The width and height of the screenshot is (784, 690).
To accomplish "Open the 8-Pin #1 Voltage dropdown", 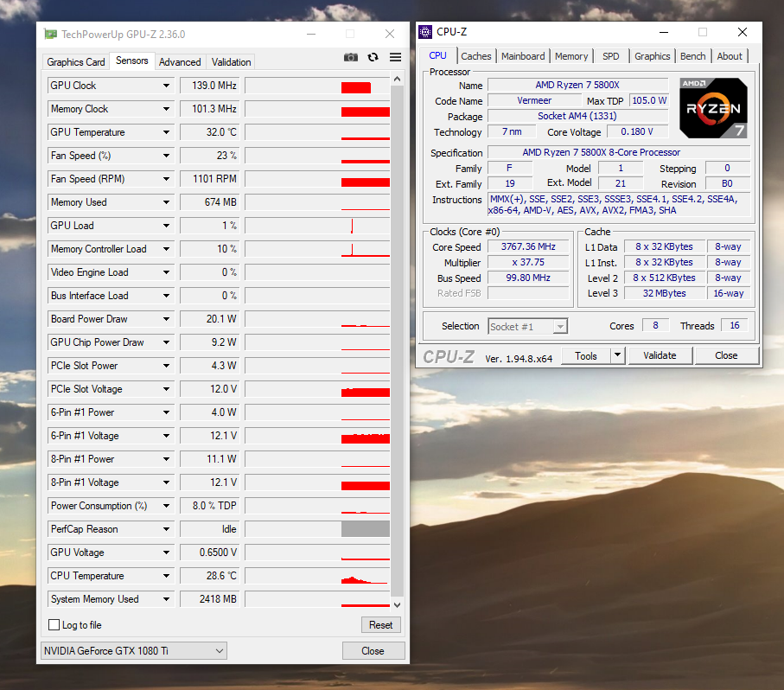I will point(166,482).
